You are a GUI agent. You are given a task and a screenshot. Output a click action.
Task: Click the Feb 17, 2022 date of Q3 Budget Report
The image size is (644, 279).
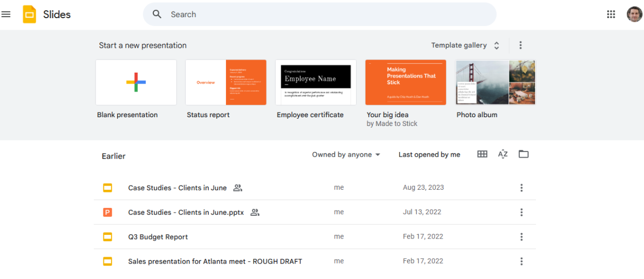(x=423, y=237)
